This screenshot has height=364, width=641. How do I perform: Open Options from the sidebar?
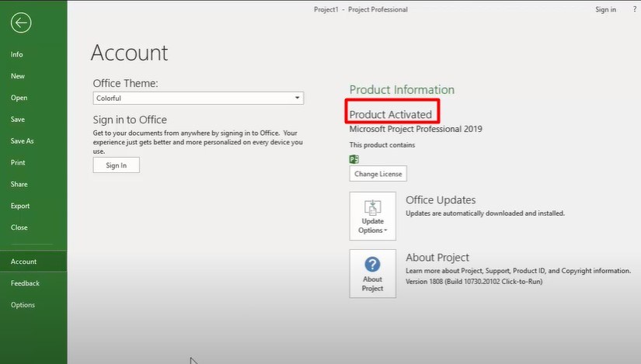click(23, 305)
